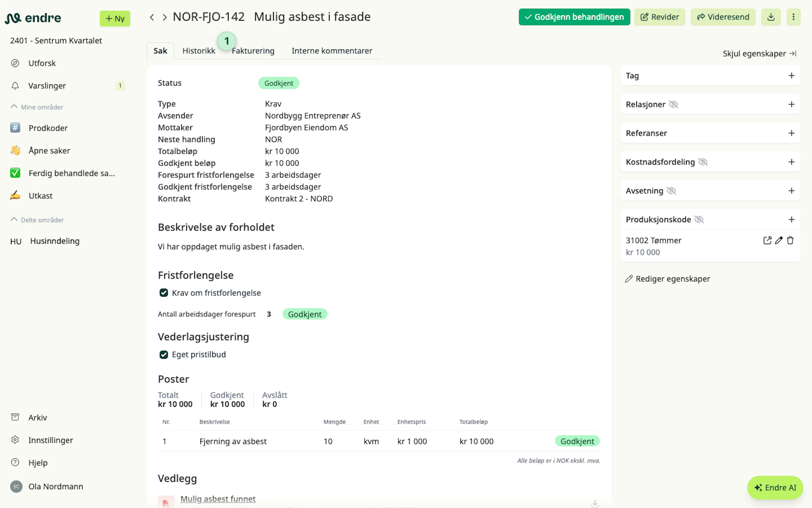Open 31002 Tømmer in new window
The width and height of the screenshot is (812, 508).
point(767,241)
